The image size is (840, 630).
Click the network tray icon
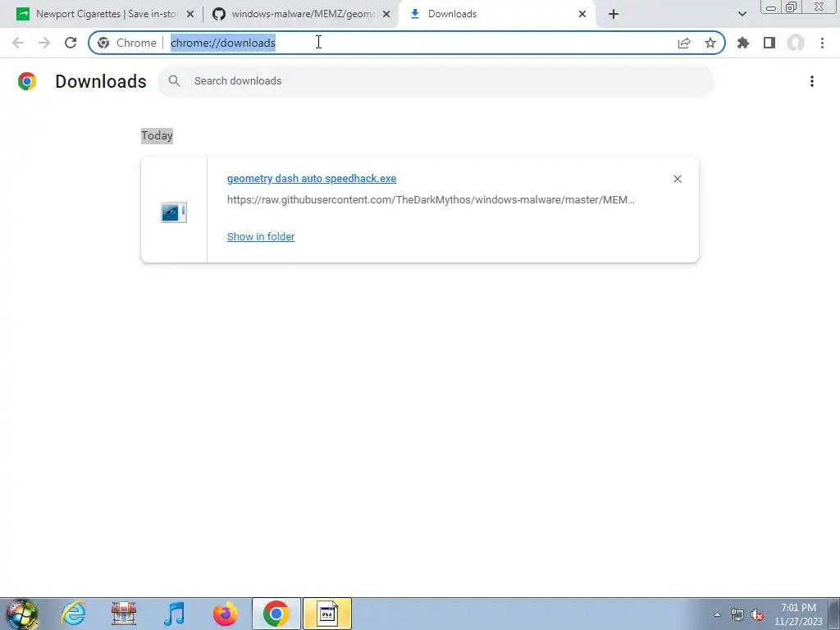point(737,614)
